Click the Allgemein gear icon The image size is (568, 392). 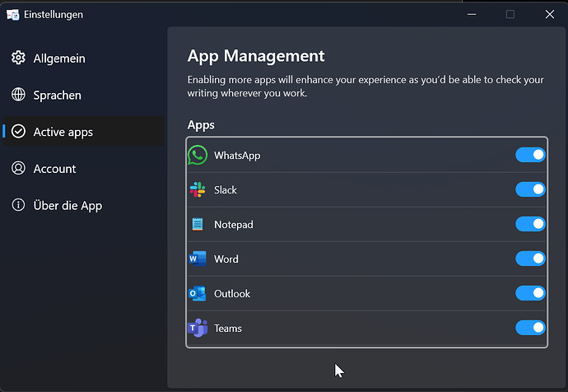(18, 58)
